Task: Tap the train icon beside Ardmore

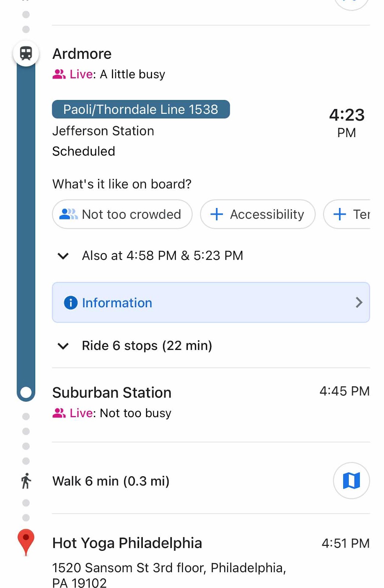Action: [x=26, y=53]
